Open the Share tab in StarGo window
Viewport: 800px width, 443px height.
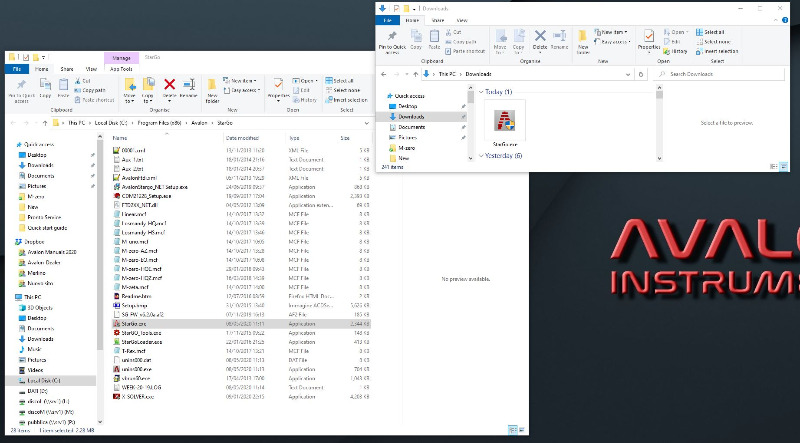point(67,69)
